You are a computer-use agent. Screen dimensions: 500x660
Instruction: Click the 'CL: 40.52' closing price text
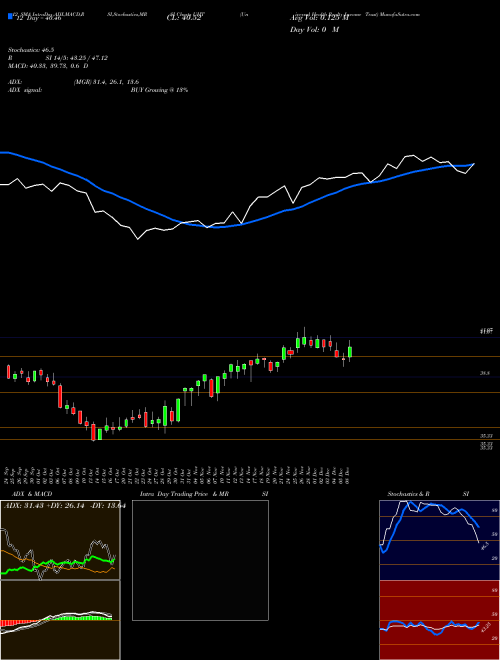pyautogui.click(x=183, y=18)
